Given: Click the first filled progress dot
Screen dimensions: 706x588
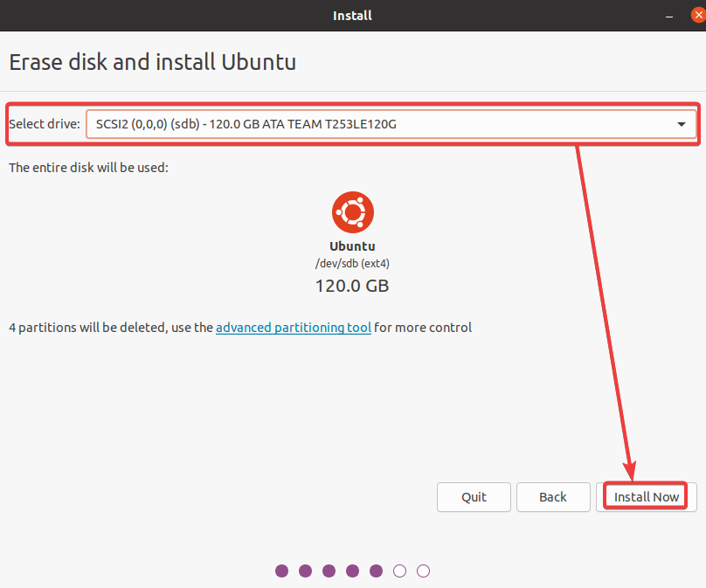Looking at the screenshot, I should tap(282, 571).
